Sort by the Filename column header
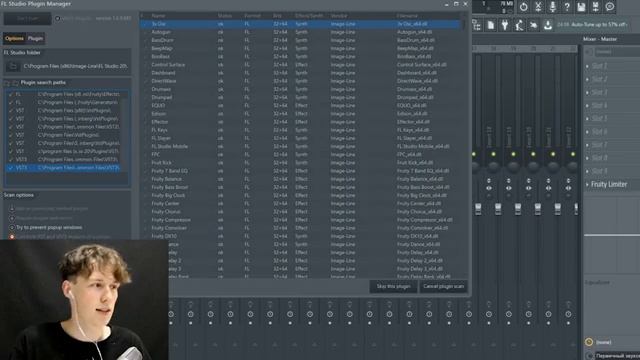Viewport: 640px width, 360px height. coord(407,16)
